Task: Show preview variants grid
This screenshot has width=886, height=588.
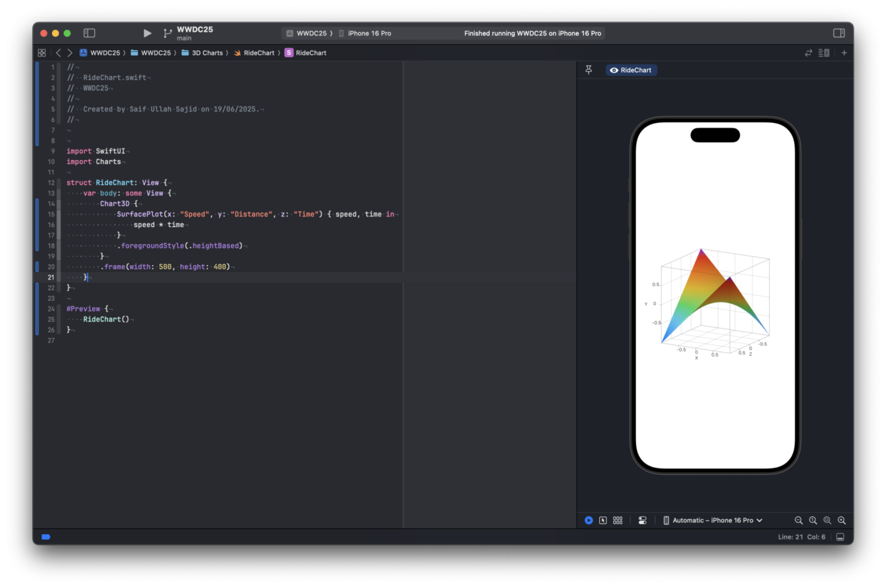Action: pos(618,520)
